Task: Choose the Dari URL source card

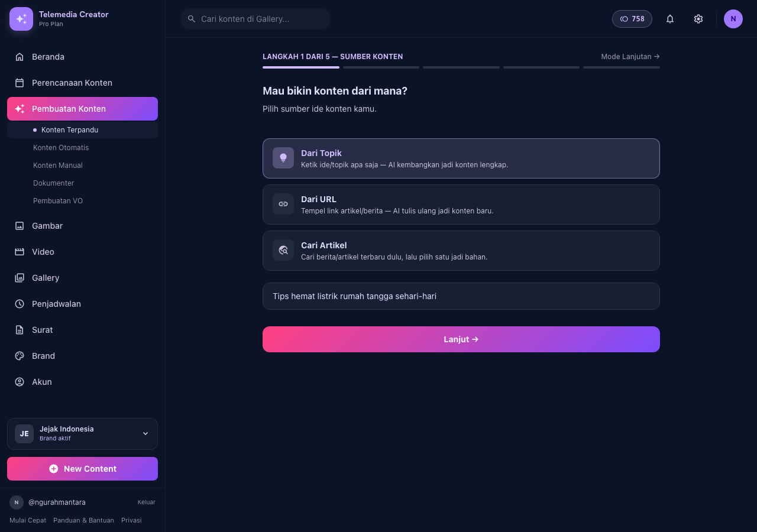Action: coord(461,205)
